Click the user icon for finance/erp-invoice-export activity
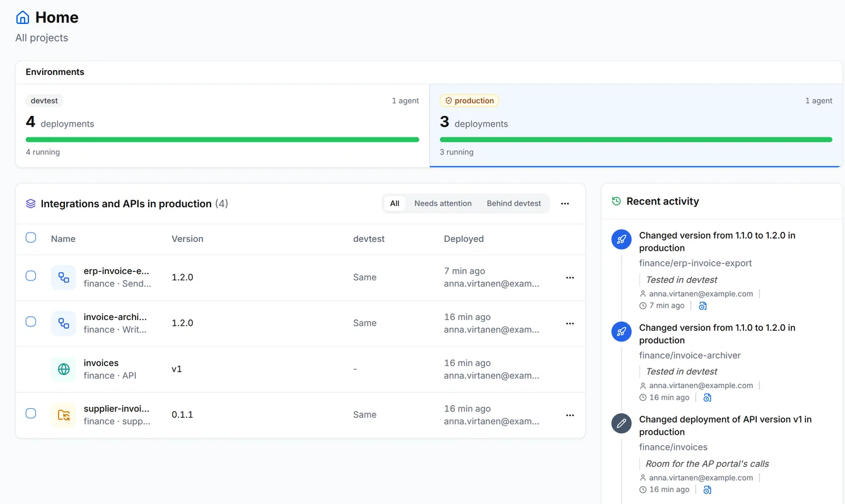The image size is (845, 504). click(x=643, y=294)
